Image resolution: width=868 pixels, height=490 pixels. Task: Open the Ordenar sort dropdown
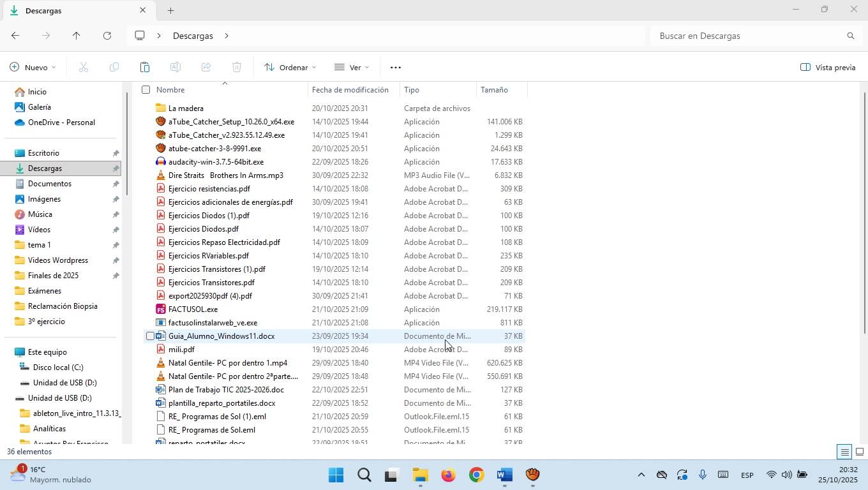290,67
